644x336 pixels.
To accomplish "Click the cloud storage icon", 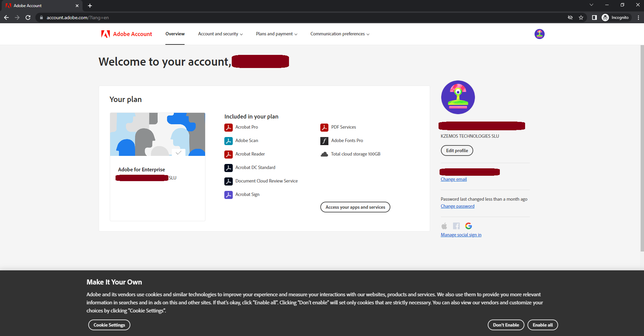I will click(x=324, y=154).
